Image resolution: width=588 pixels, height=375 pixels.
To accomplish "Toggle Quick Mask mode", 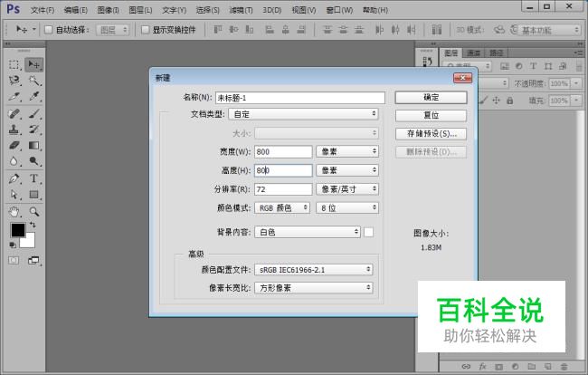I will click(14, 260).
